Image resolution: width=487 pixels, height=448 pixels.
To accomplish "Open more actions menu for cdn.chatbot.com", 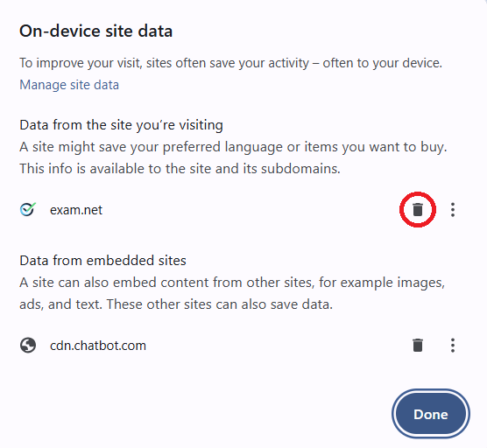I will pos(453,345).
